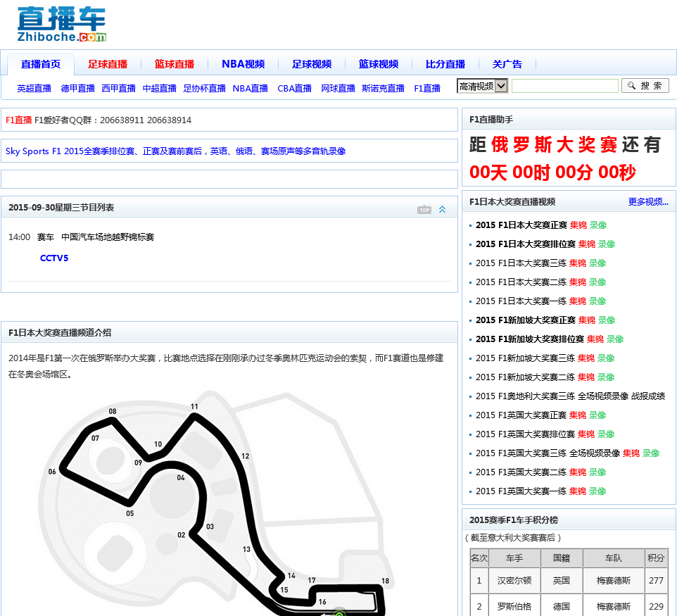Image resolution: width=677 pixels, height=616 pixels.
Task: Click the 00天 00时 00分 00秒 countdown
Action: [552, 172]
